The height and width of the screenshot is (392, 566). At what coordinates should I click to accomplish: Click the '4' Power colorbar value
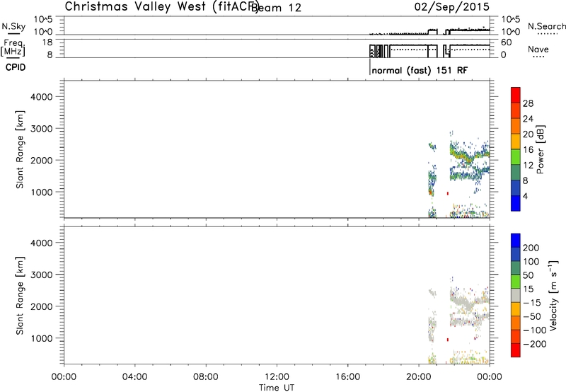[x=525, y=197]
